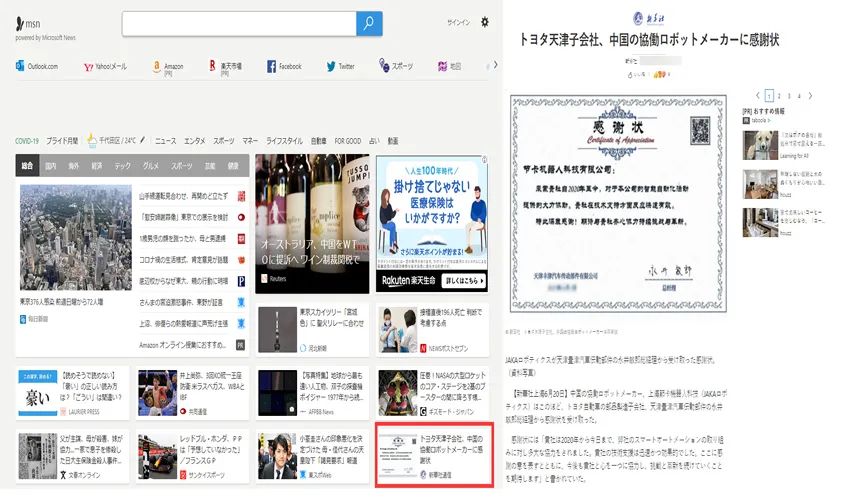Select the スポーツ news tab in gray bar
The height and width of the screenshot is (500, 854).
(x=181, y=166)
